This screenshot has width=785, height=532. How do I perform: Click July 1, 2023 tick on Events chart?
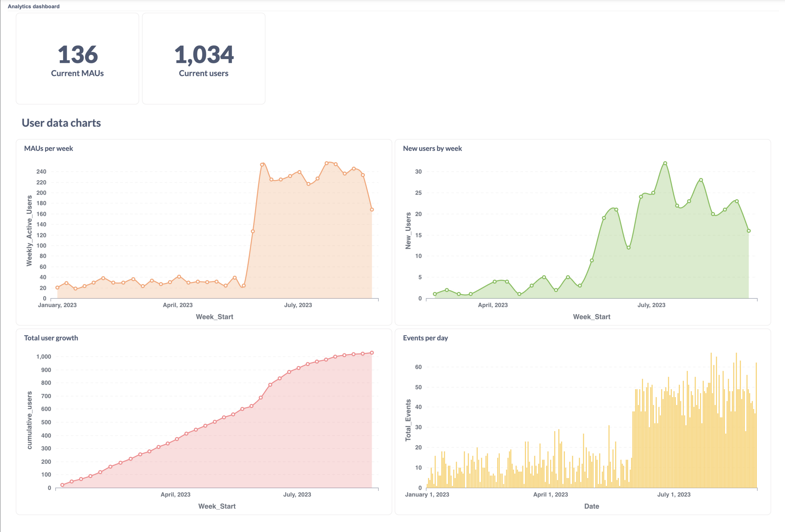click(674, 495)
